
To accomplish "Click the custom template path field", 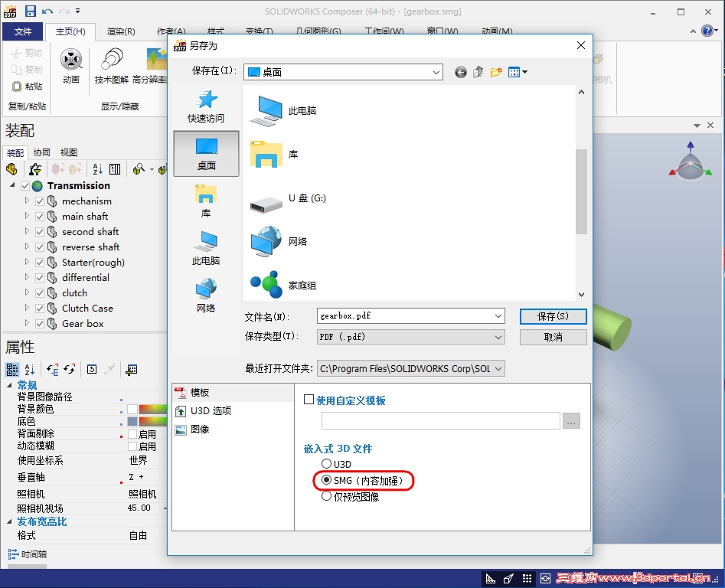I will (441, 421).
